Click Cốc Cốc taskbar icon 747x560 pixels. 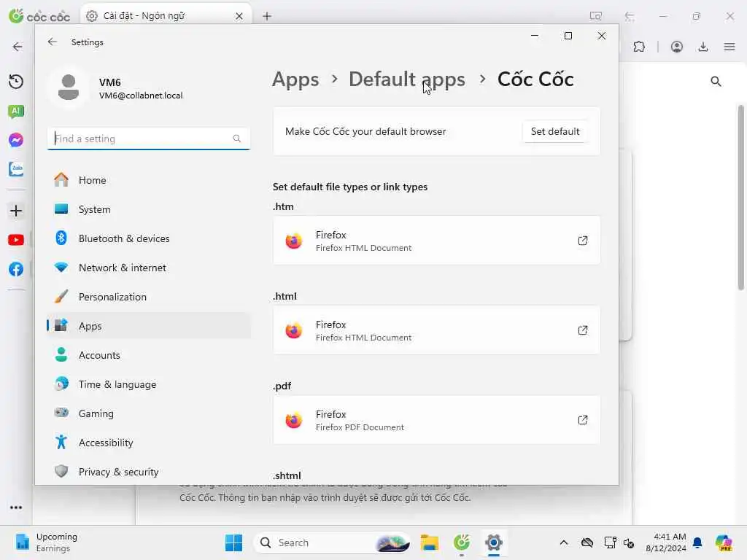462,542
